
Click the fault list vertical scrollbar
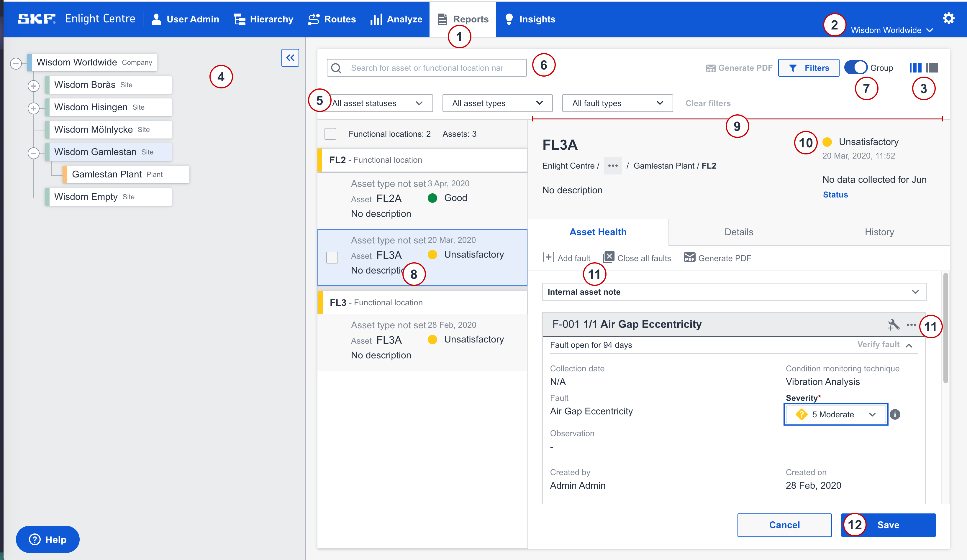pyautogui.click(x=945, y=328)
